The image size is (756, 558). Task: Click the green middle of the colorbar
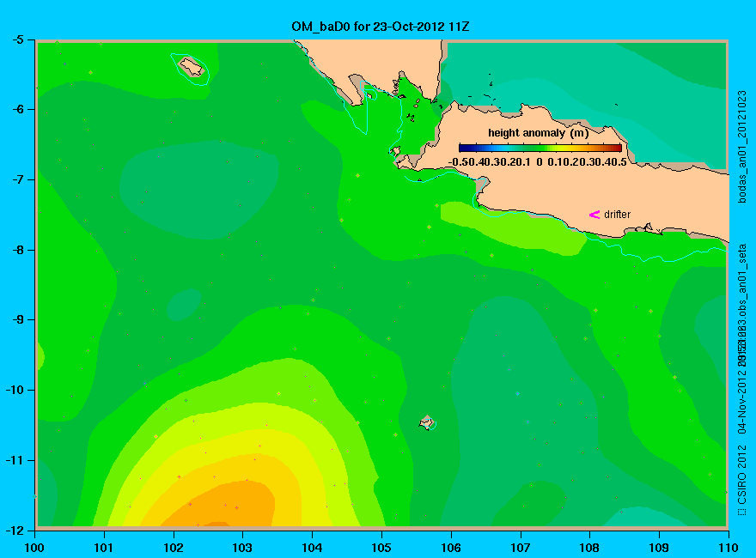pyautogui.click(x=540, y=148)
